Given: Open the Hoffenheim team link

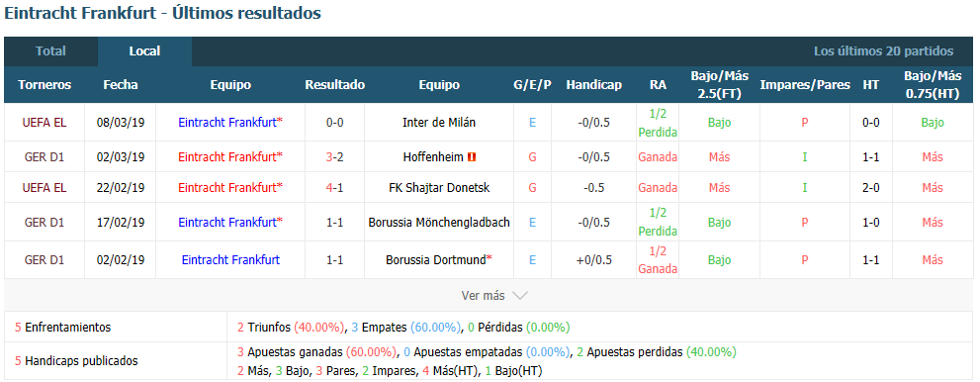Looking at the screenshot, I should pyautogui.click(x=432, y=157).
